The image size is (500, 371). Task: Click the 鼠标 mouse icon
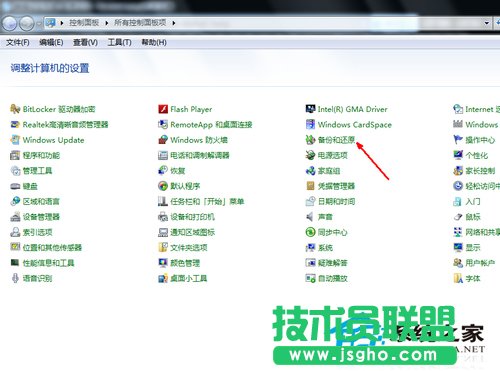point(458,217)
